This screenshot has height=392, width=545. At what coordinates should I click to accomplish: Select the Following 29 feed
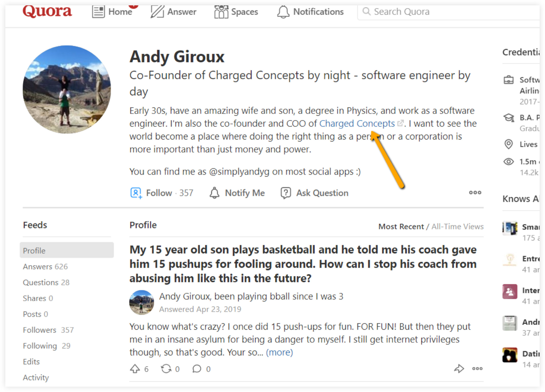[47, 346]
